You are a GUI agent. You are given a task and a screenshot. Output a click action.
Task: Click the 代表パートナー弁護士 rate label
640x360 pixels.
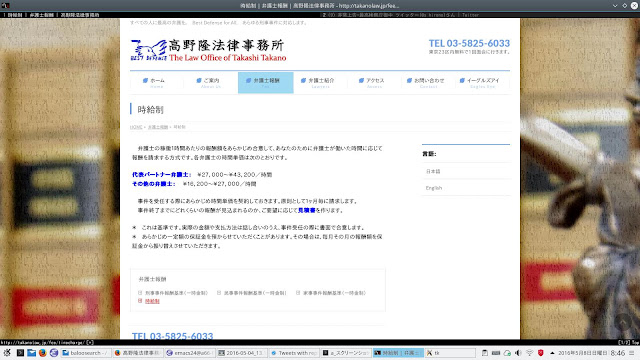tap(162, 174)
